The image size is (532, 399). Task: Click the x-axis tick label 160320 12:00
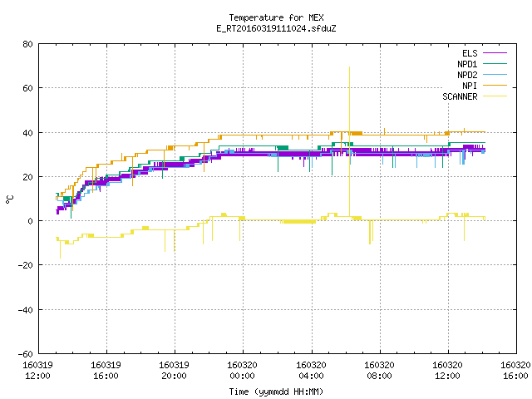click(x=447, y=371)
